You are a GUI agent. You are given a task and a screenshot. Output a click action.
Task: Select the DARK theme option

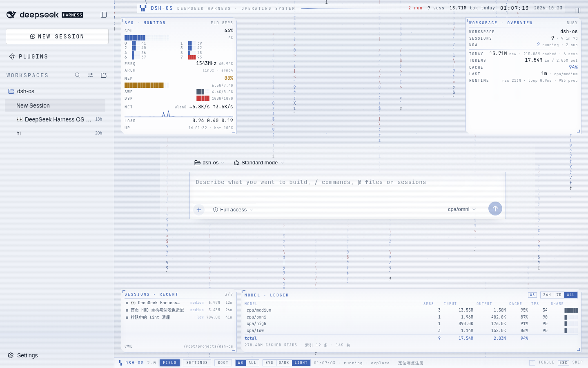284,363
